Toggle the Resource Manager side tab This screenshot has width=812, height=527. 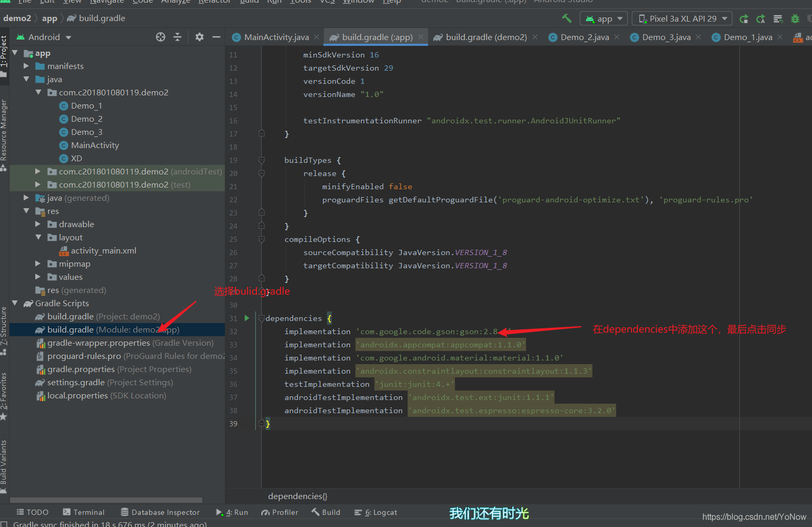(4, 134)
